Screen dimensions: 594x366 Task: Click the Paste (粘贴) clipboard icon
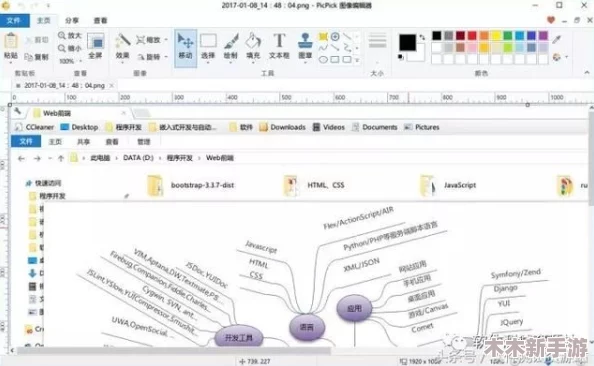[11, 41]
